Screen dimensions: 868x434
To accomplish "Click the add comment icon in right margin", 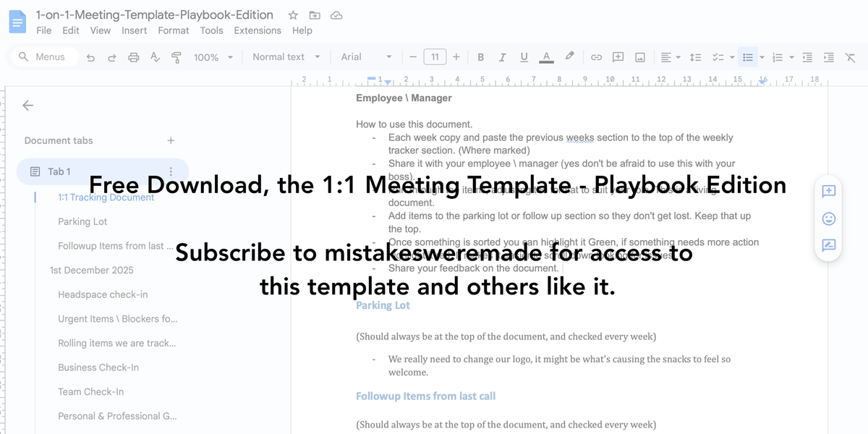I will [x=828, y=191].
